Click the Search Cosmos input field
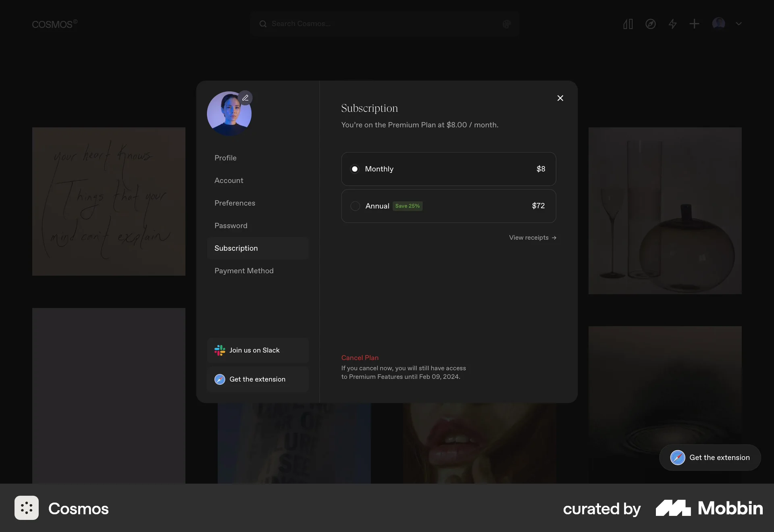The width and height of the screenshot is (774, 532). (x=383, y=24)
